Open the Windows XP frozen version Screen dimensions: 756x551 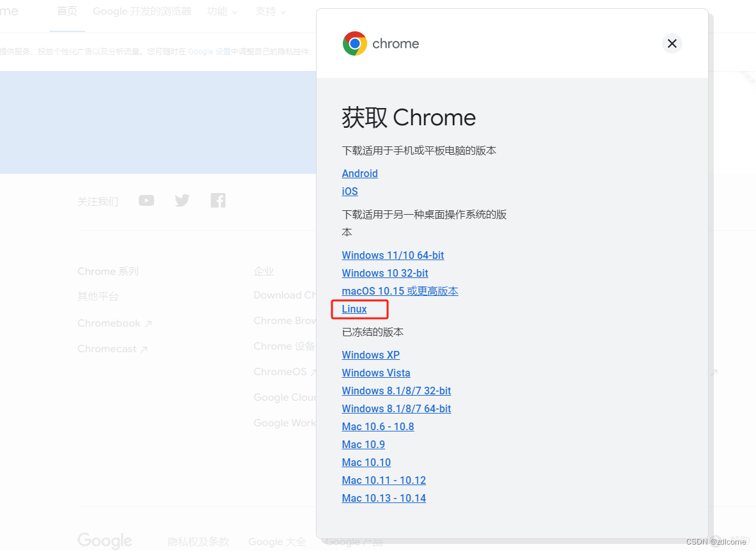[x=371, y=355]
